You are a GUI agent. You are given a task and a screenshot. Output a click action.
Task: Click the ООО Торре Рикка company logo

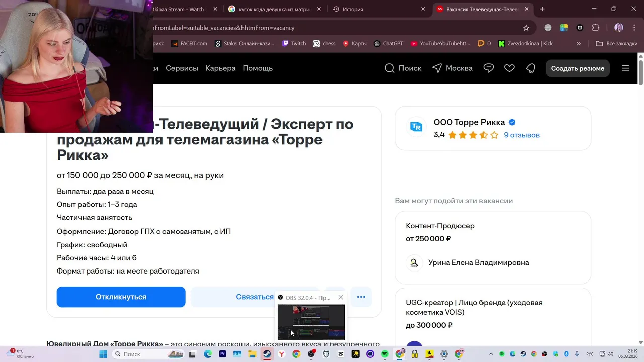point(416,127)
